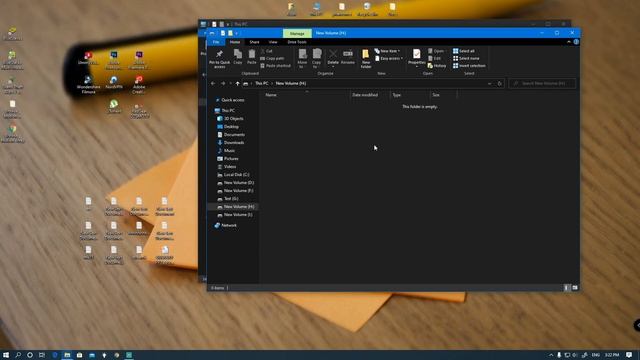
Task: Switch to the View ribbon tab
Action: [273, 42]
